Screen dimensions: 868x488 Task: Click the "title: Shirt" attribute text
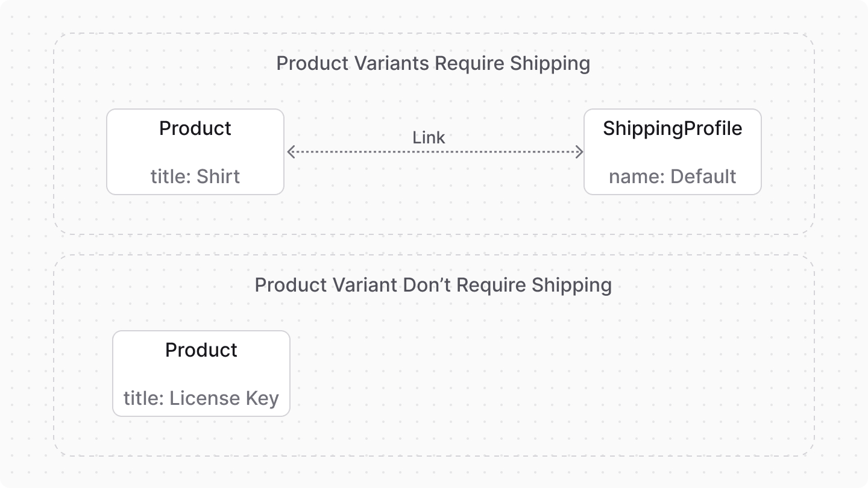[195, 177]
